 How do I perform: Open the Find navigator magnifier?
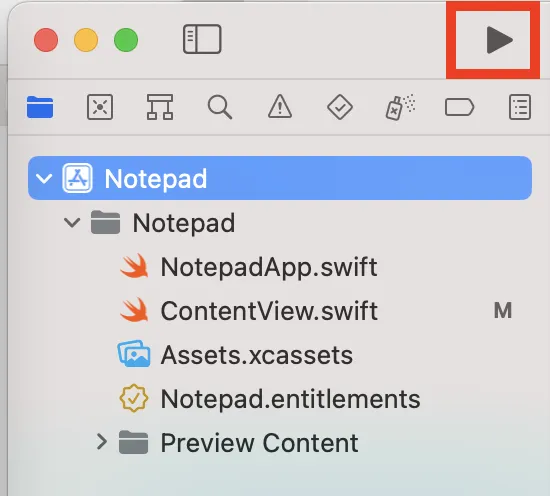[220, 107]
